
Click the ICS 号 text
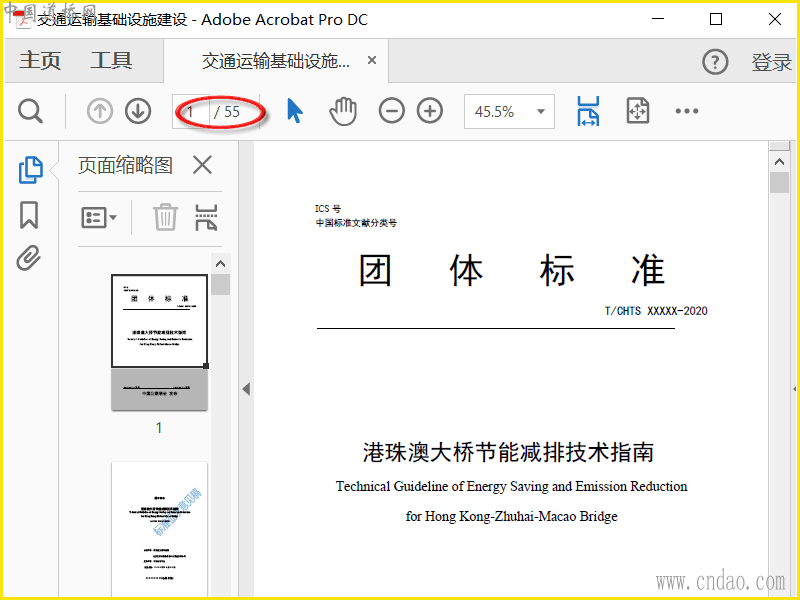328,209
